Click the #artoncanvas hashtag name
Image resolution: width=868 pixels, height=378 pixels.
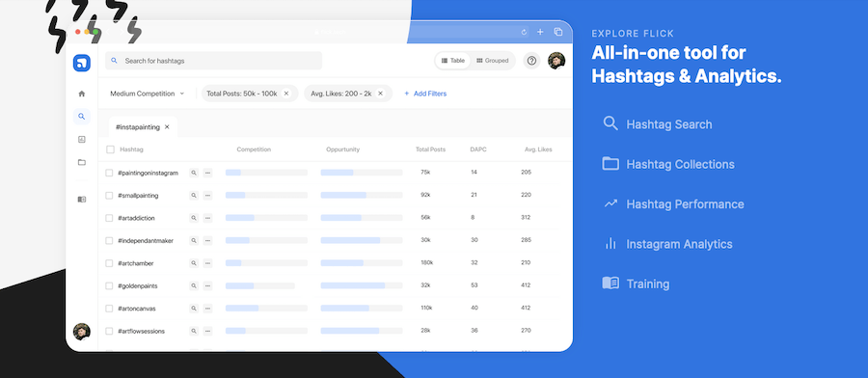pos(138,309)
